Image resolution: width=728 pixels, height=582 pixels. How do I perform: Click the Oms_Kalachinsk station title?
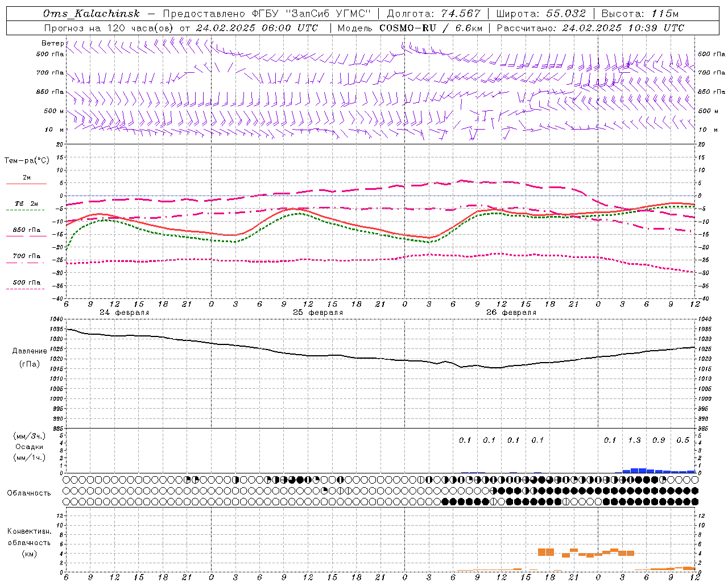point(91,14)
